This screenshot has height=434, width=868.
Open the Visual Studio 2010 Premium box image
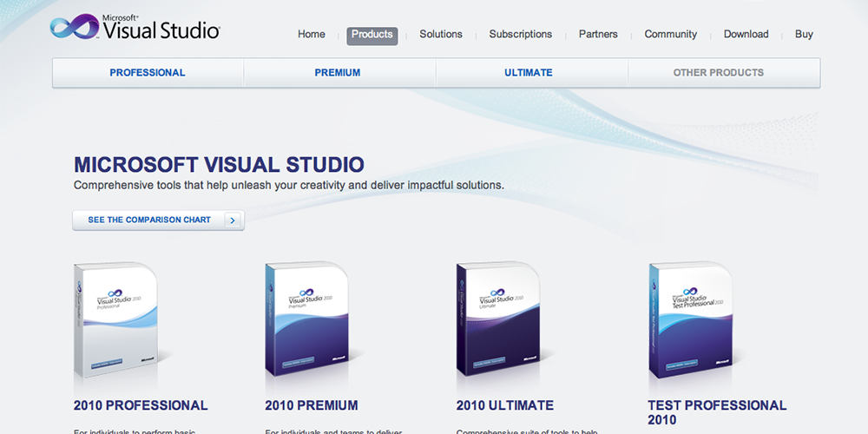click(310, 319)
